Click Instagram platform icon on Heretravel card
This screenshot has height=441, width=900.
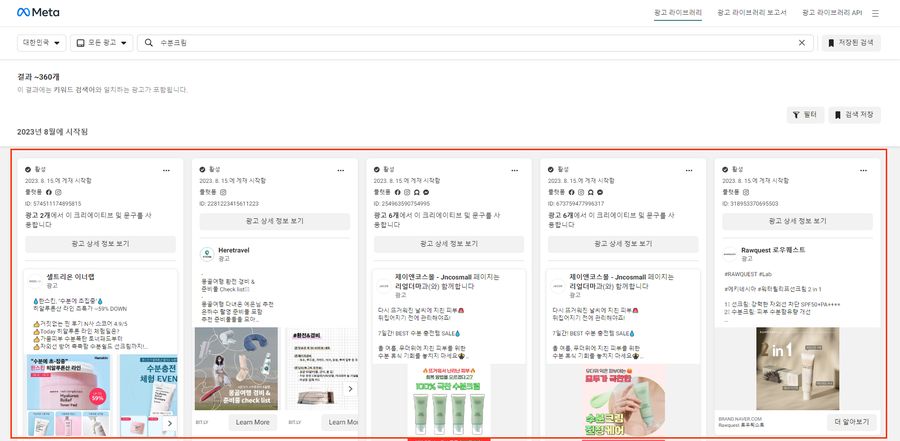click(223, 192)
